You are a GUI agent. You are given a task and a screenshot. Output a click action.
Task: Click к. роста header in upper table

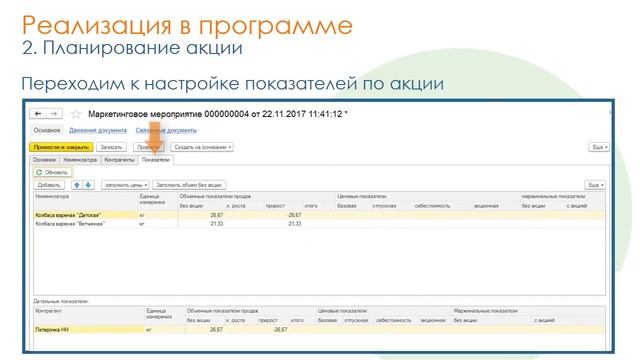point(236,206)
